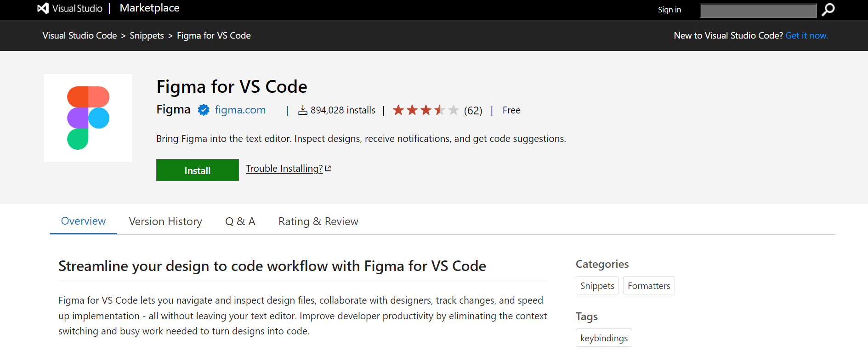Navigate to Visual Studio Code breadcrumb
This screenshot has width=868, height=356.
click(x=79, y=36)
